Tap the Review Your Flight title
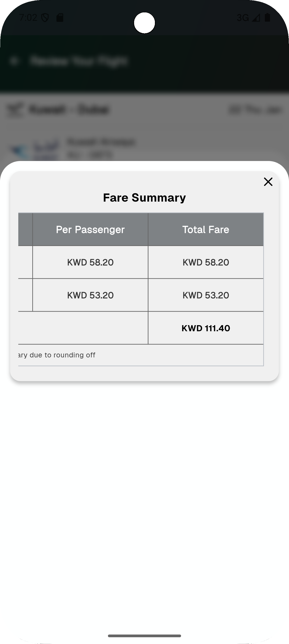Image resolution: width=289 pixels, height=644 pixels. (79, 61)
